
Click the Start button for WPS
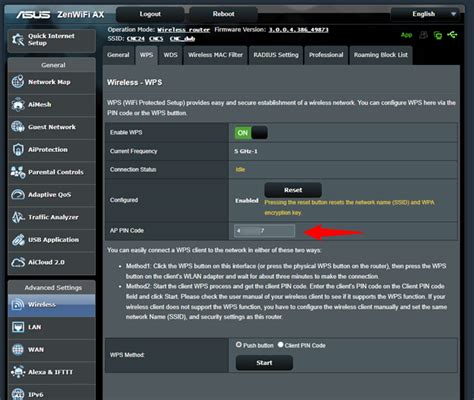(264, 363)
